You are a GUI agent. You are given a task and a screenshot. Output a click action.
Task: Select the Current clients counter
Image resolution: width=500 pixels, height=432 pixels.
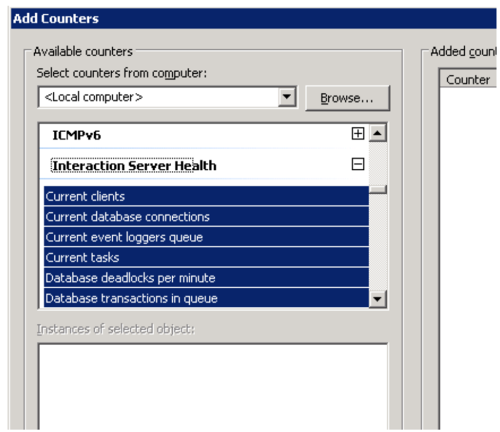[206, 196]
